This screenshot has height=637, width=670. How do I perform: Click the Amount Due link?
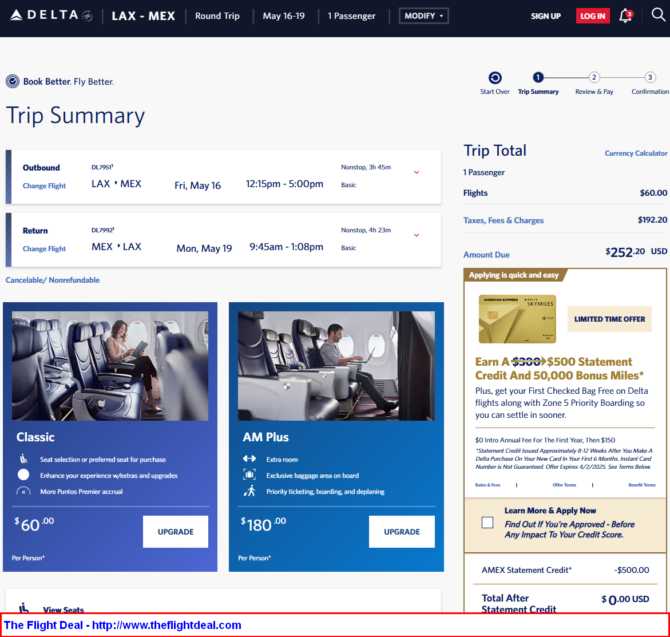(x=486, y=255)
